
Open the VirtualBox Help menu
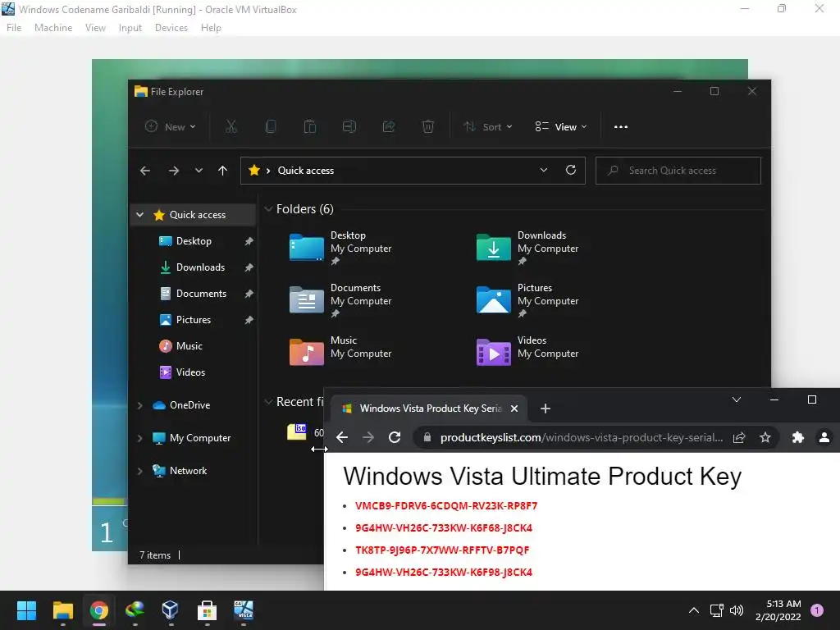[211, 28]
